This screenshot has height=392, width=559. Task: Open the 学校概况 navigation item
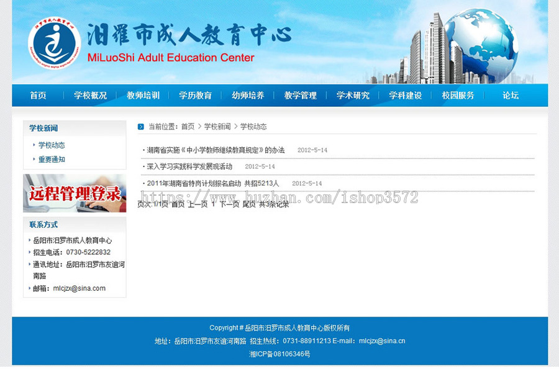point(90,95)
